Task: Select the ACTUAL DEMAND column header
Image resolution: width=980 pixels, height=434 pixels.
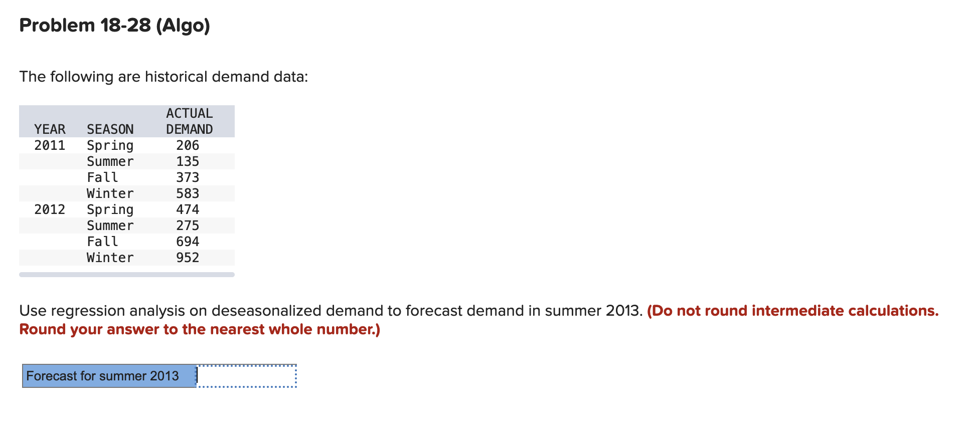Action: 189,121
